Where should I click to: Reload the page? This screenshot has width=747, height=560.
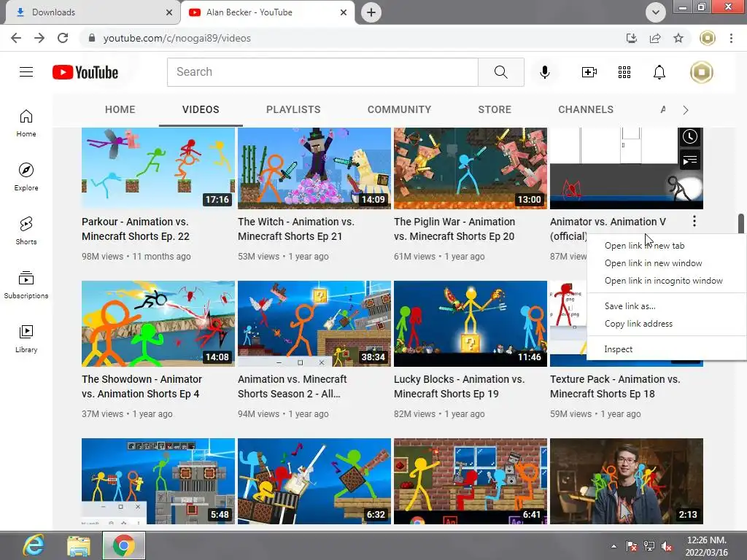[63, 38]
